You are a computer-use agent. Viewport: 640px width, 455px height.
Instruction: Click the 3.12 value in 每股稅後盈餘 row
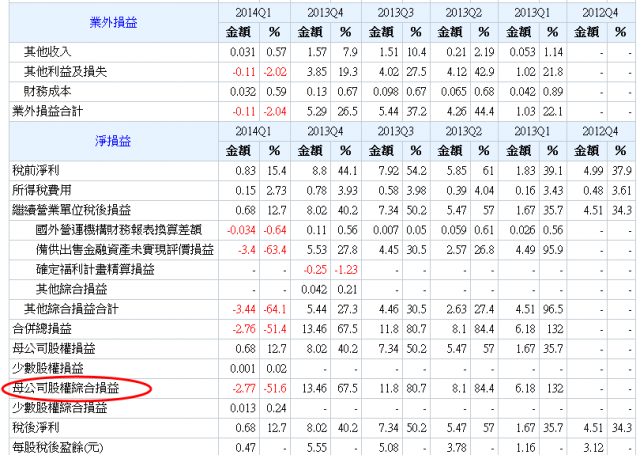pos(593,448)
